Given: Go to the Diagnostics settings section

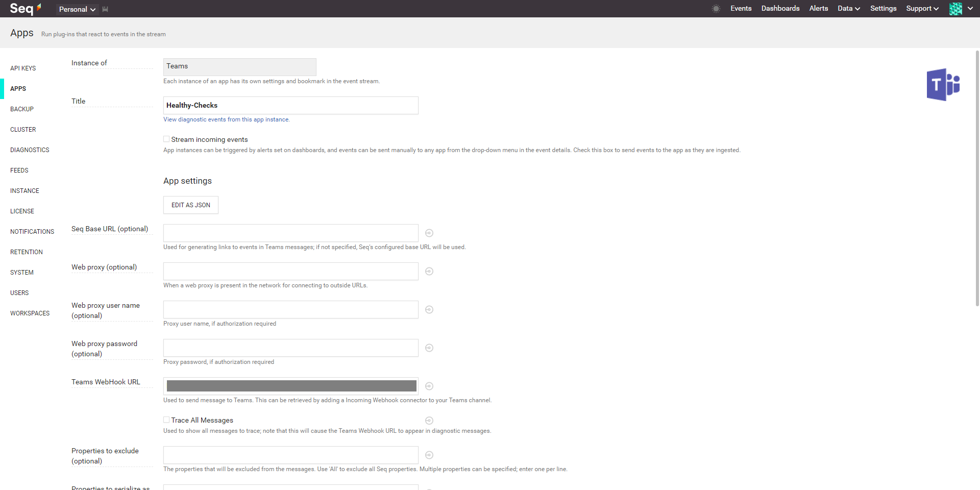Looking at the screenshot, I should 30,150.
